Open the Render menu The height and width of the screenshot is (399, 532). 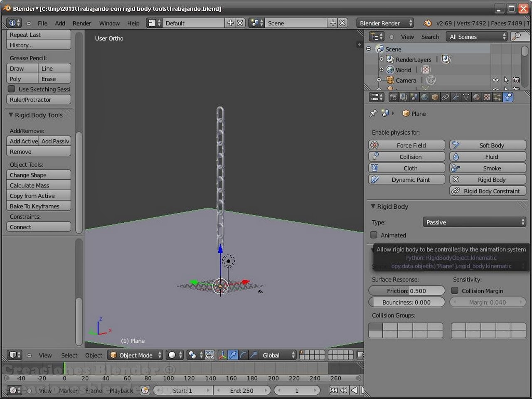pos(81,23)
